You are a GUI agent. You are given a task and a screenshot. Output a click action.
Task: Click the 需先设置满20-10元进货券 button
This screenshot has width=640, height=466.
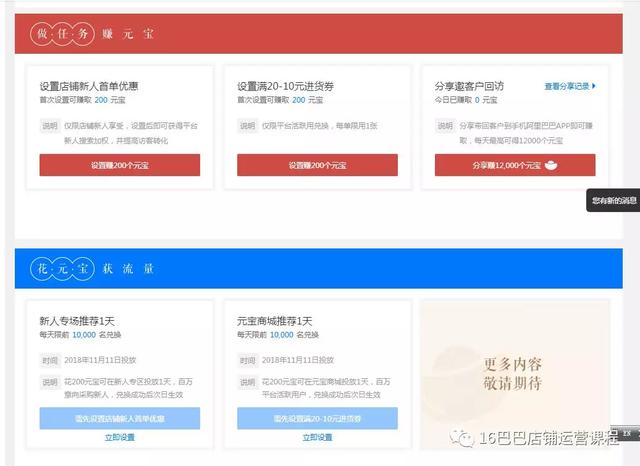point(317,418)
